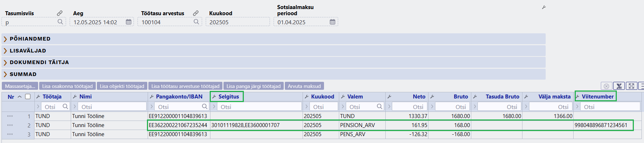Click the link icon next to Töötasu arvestus

coord(196,13)
